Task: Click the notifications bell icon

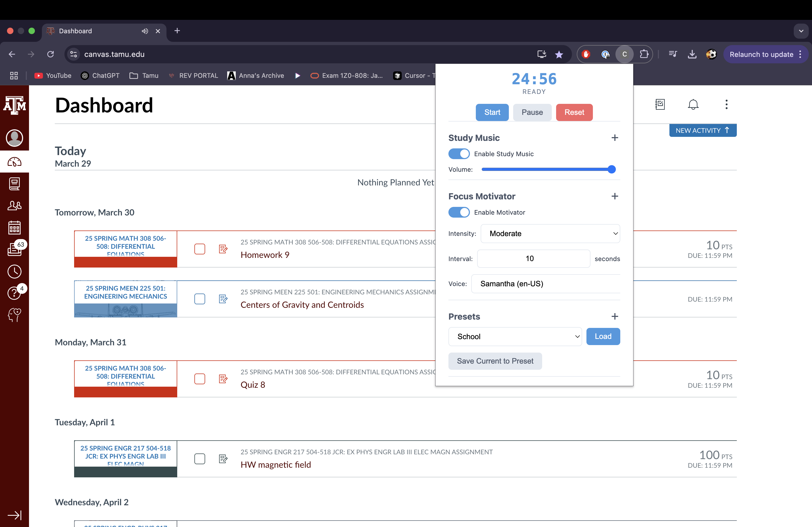Action: (x=693, y=104)
